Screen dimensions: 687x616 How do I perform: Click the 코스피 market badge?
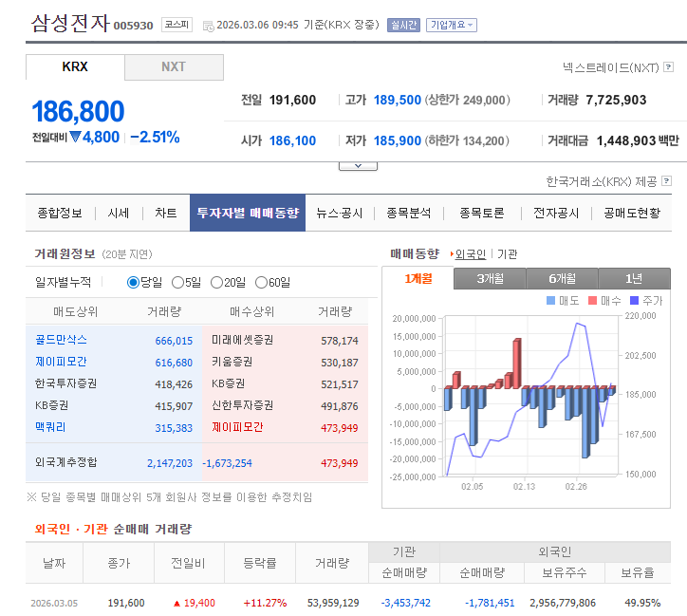click(176, 25)
